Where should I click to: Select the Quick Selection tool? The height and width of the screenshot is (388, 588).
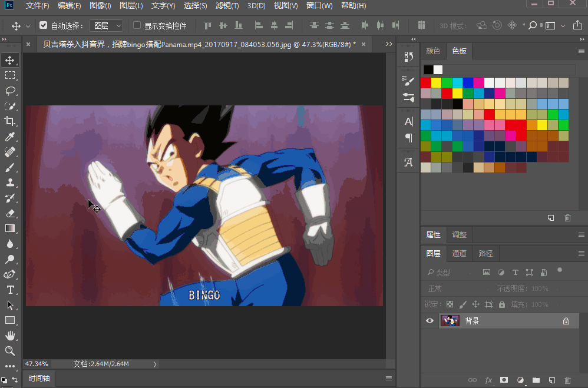tap(10, 106)
